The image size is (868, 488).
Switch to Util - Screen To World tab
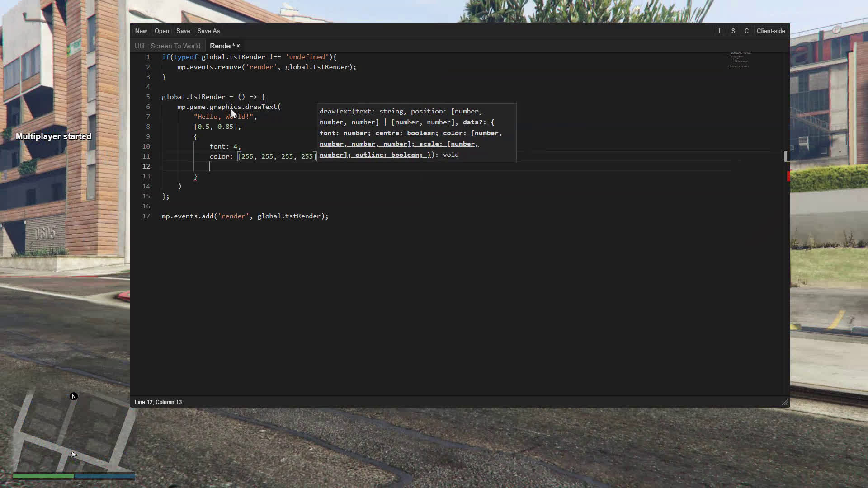pyautogui.click(x=167, y=46)
